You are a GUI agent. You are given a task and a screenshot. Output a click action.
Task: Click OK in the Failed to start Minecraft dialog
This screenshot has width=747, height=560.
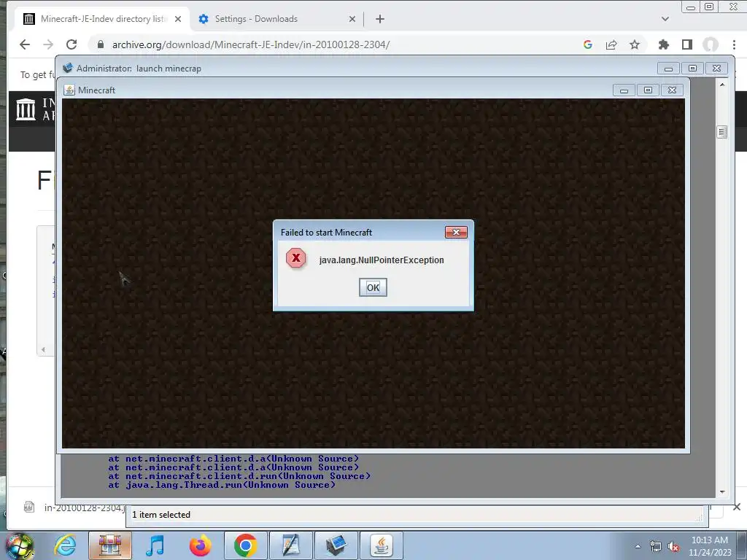point(373,287)
